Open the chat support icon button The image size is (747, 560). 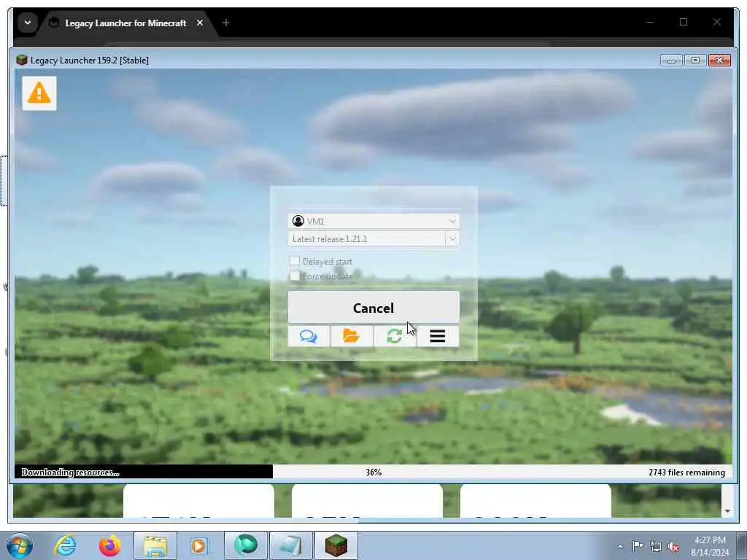(x=309, y=336)
